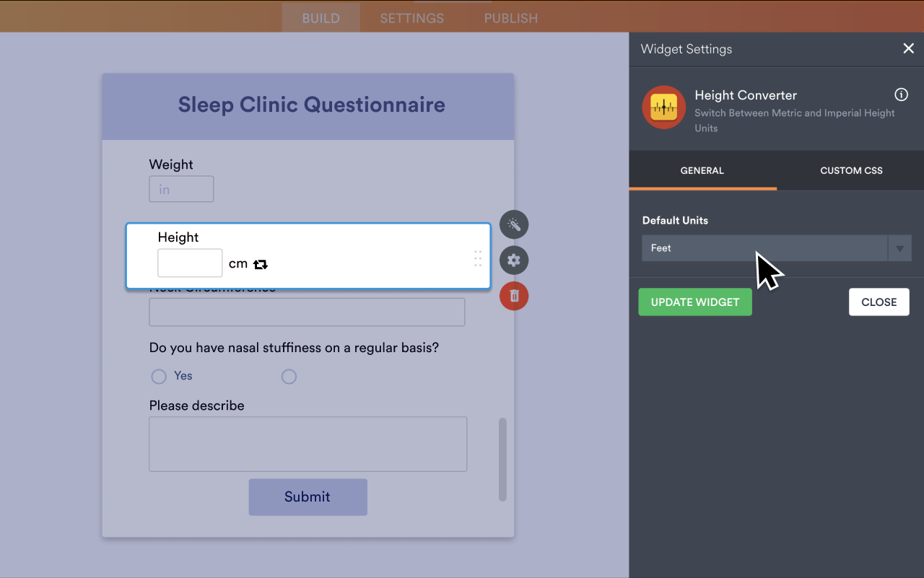Viewport: 924px width, 578px height.
Task: Click the info icon beside Height Converter
Action: coord(901,95)
